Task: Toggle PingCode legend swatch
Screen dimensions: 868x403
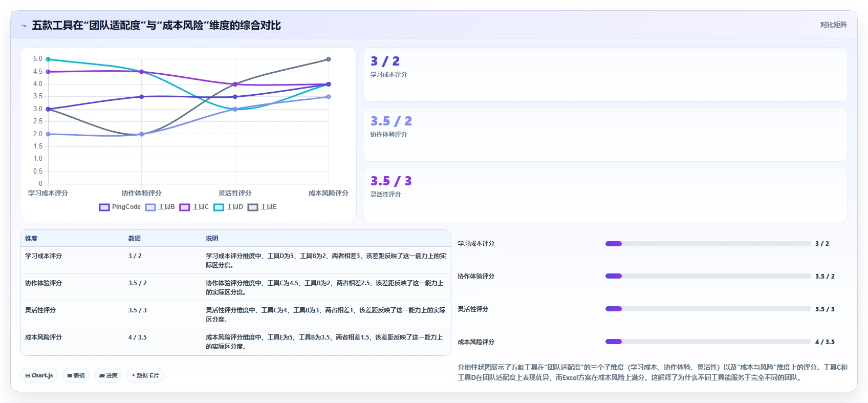Action: pos(104,207)
